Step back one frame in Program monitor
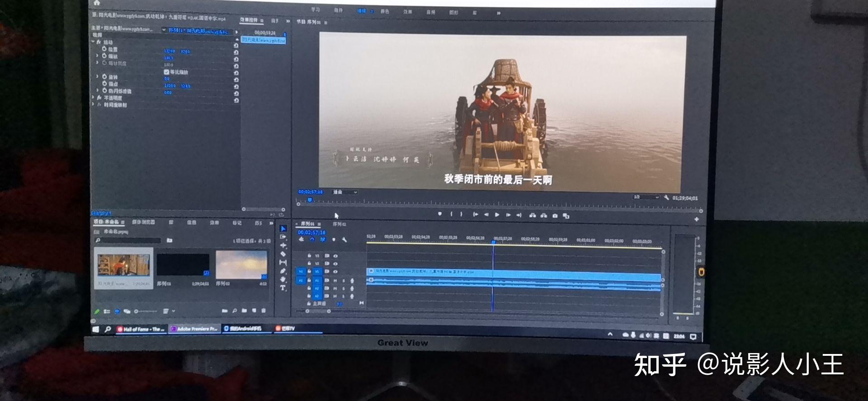 click(486, 215)
